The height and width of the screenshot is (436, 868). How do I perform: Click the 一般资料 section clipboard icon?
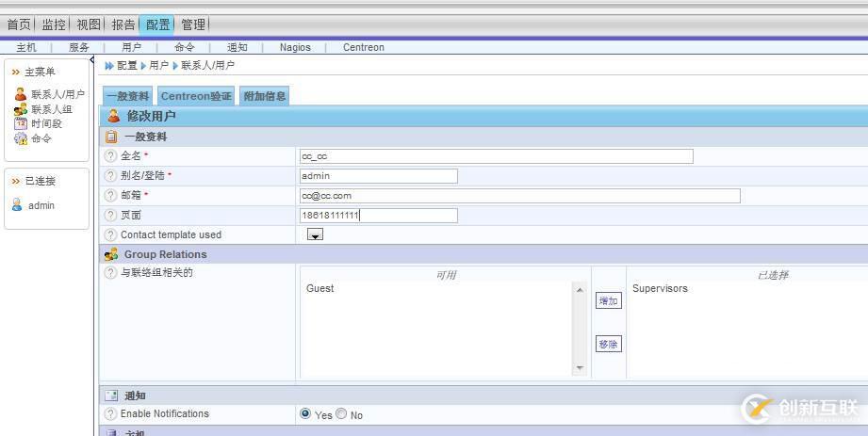(111, 137)
